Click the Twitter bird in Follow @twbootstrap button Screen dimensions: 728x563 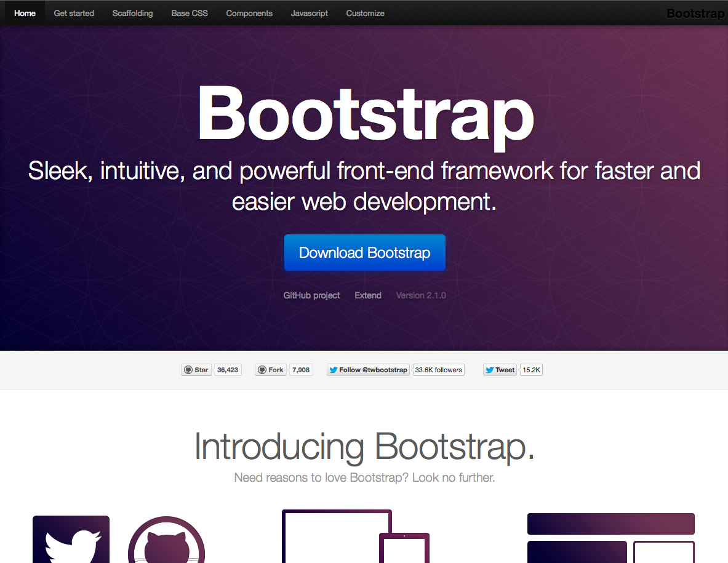tap(333, 370)
